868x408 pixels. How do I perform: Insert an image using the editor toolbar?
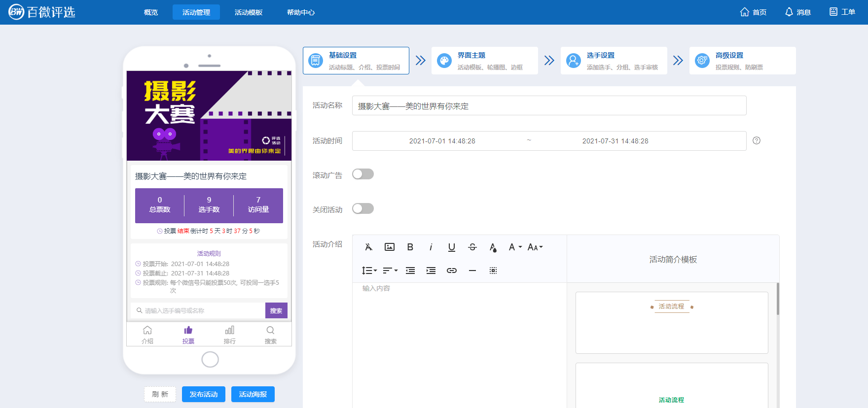pos(390,247)
